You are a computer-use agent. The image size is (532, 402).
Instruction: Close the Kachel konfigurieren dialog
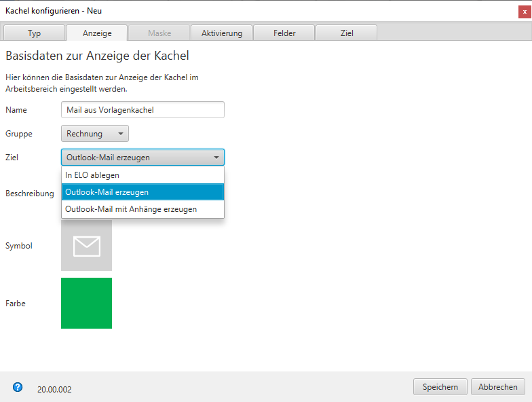click(525, 11)
